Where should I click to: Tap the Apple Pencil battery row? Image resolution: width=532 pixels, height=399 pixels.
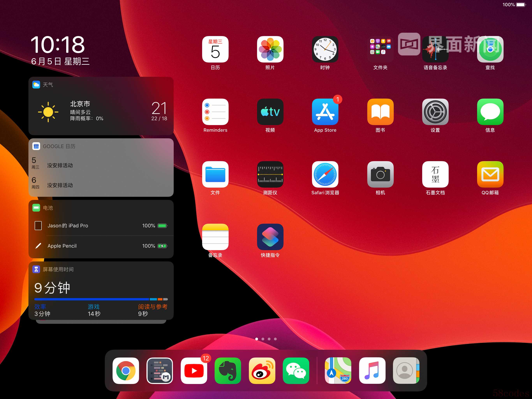click(x=101, y=246)
